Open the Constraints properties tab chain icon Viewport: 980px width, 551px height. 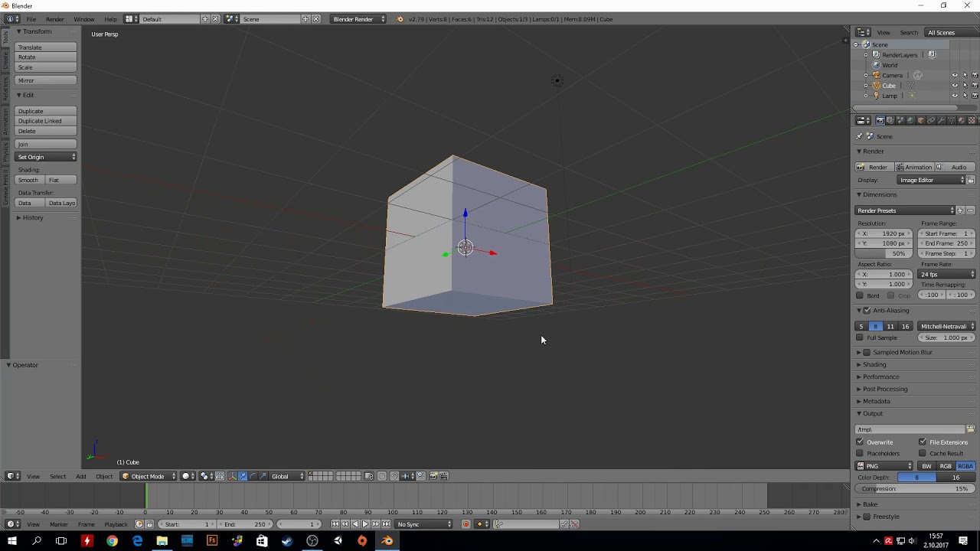931,120
